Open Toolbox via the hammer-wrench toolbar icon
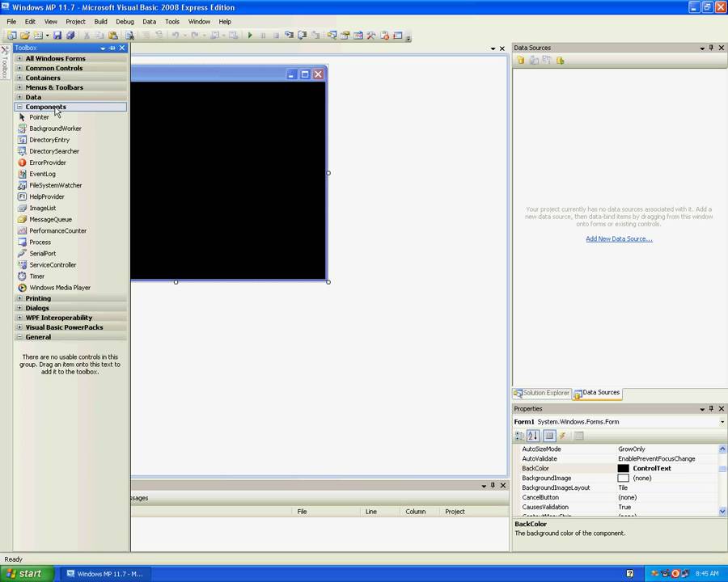 pyautogui.click(x=371, y=36)
